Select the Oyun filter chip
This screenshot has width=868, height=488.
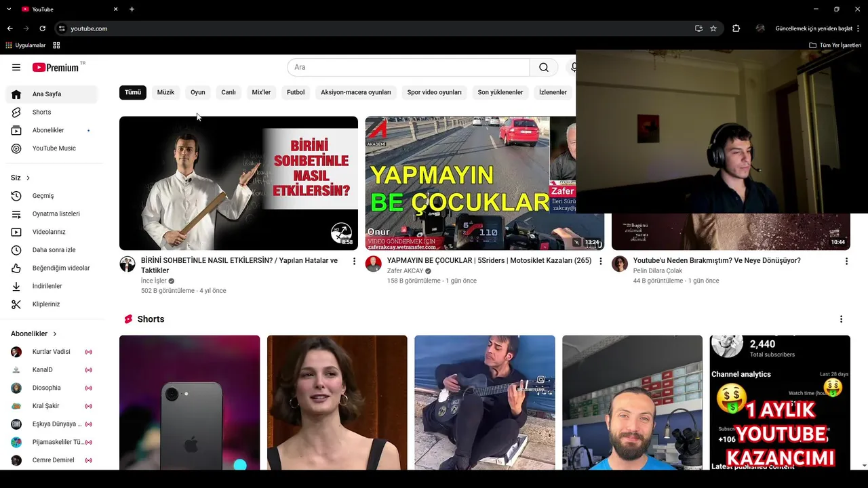pyautogui.click(x=198, y=92)
